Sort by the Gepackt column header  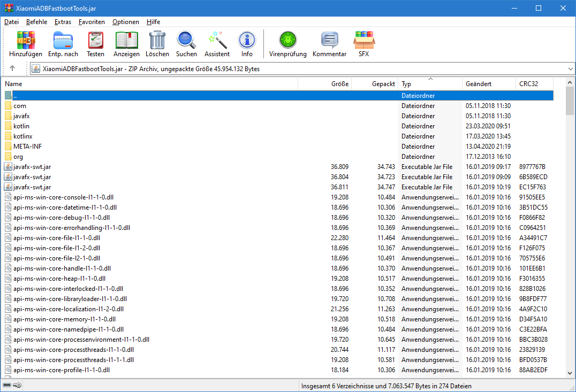(x=375, y=83)
